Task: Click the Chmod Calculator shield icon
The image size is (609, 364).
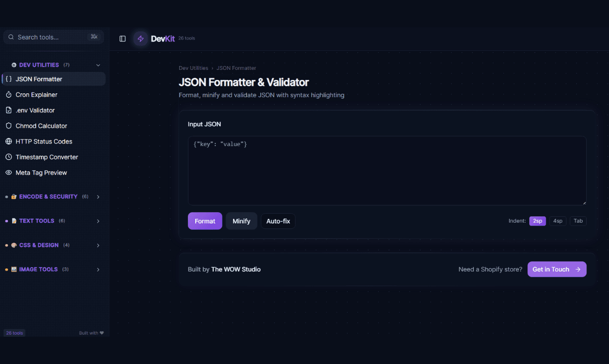Action: click(x=8, y=125)
